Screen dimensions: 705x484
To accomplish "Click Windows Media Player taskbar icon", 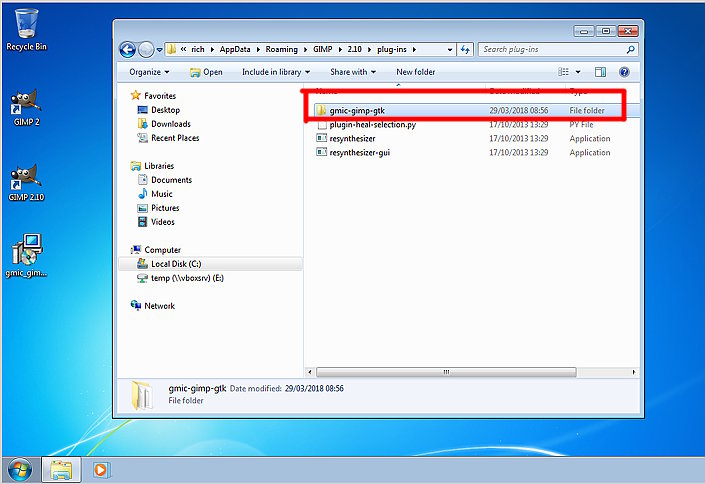I will point(101,470).
